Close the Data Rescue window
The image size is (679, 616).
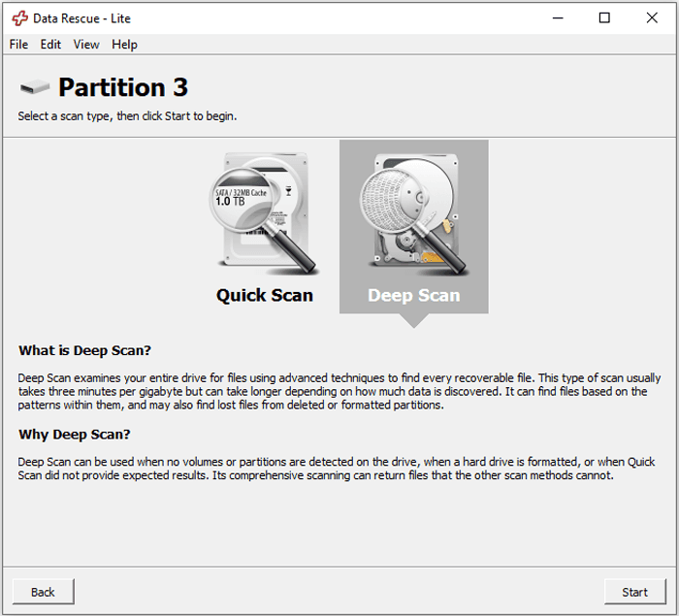click(652, 18)
